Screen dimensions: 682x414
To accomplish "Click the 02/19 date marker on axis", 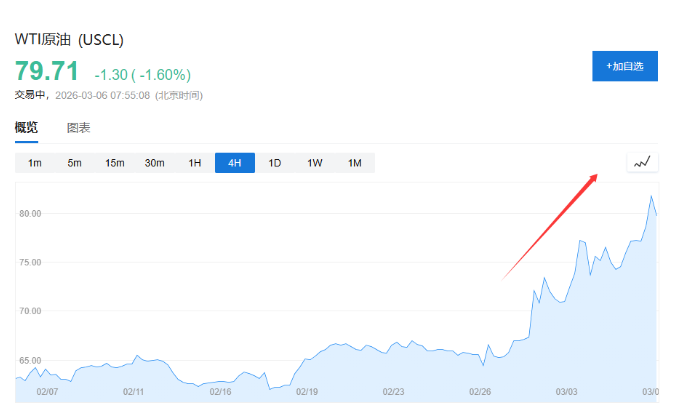I will coord(307,392).
